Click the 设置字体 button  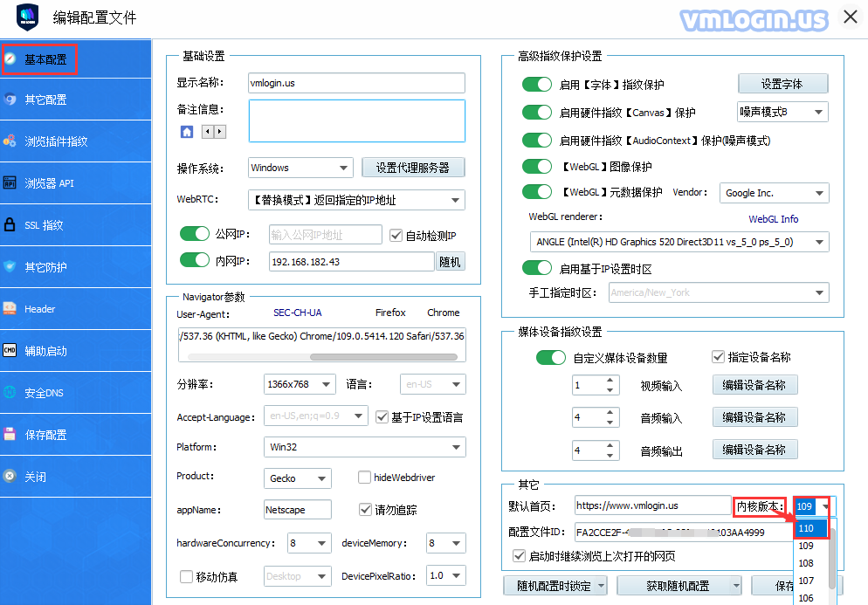pyautogui.click(x=782, y=84)
